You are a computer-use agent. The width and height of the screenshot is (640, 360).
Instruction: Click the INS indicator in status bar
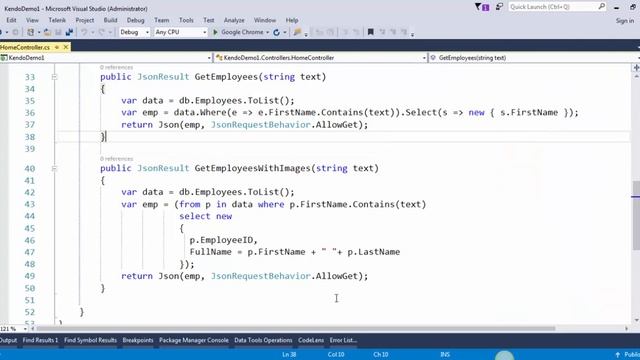[x=445, y=355]
